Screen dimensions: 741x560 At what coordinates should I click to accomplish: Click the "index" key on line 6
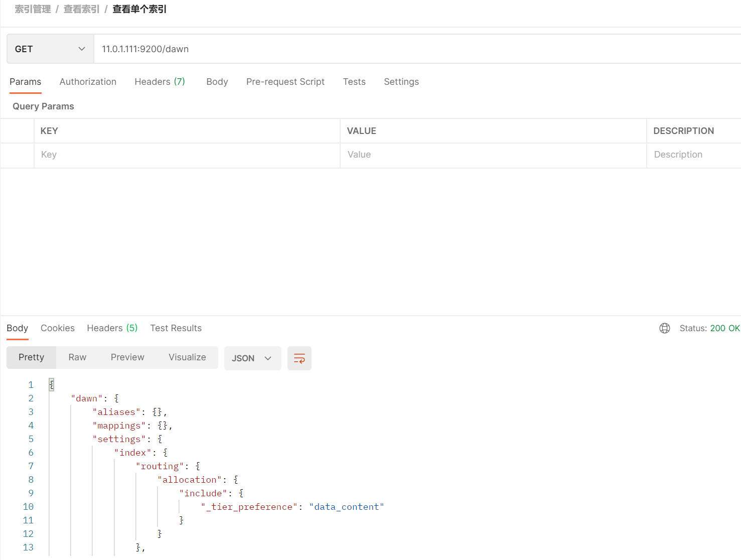pos(132,453)
